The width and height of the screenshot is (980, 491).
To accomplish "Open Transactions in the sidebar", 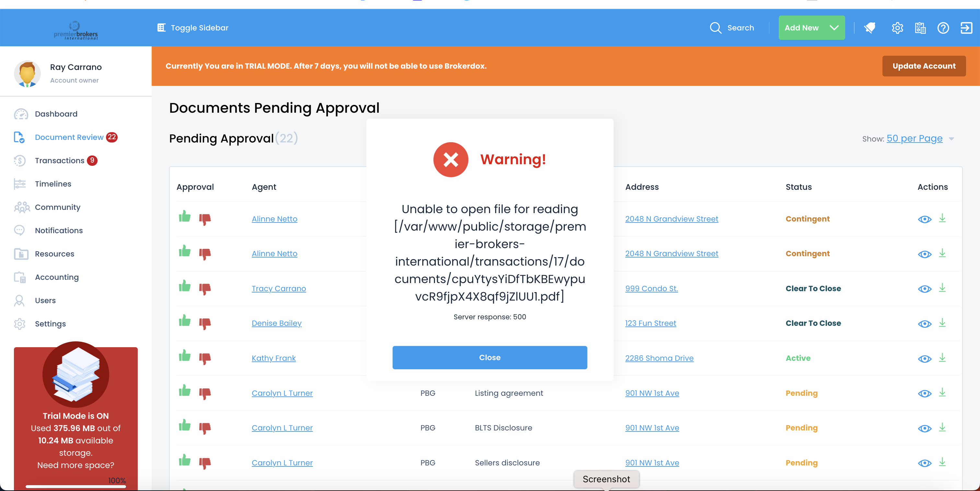I will (59, 161).
